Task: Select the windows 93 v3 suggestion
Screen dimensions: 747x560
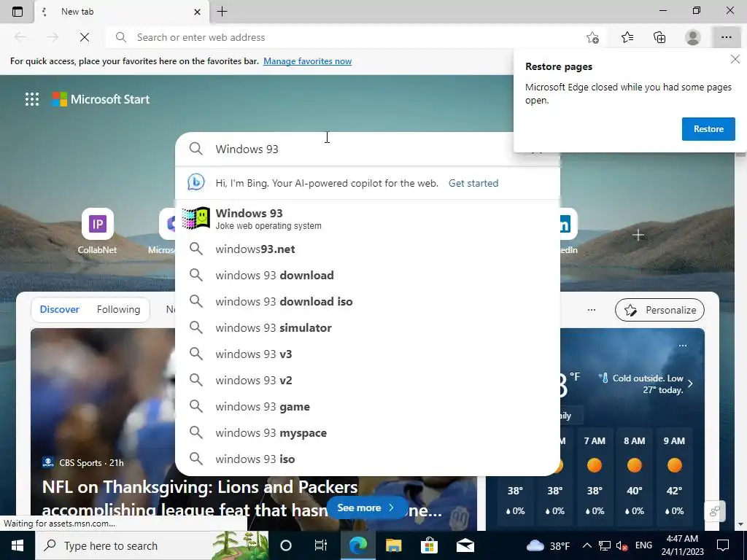Action: (x=368, y=354)
